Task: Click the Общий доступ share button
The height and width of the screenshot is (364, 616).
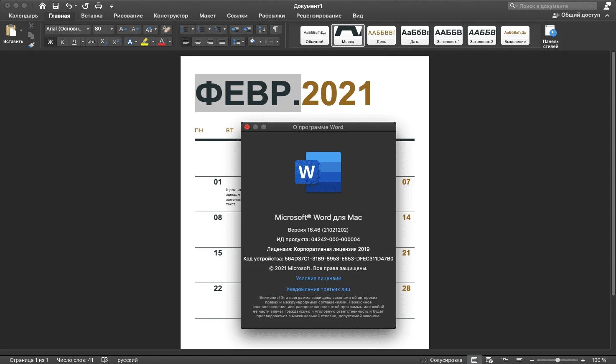Action: click(576, 15)
